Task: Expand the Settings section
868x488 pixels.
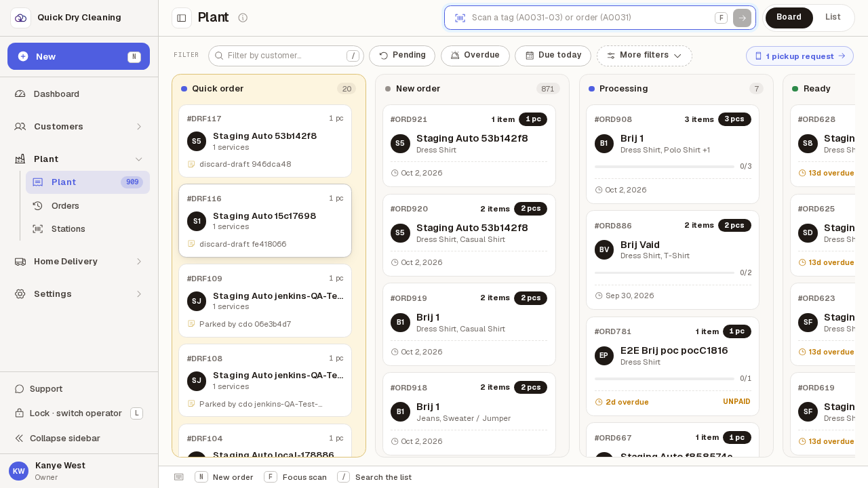Action: [79, 293]
